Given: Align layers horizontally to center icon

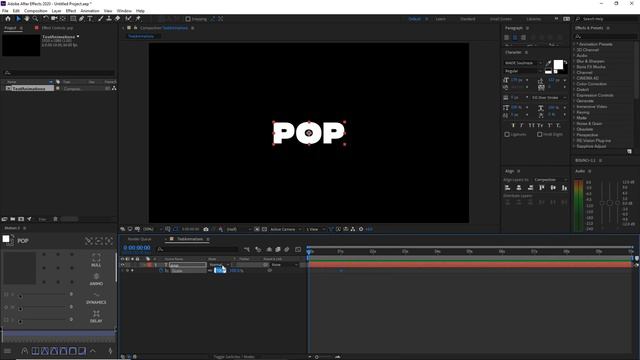Looking at the screenshot, I should 519,188.
